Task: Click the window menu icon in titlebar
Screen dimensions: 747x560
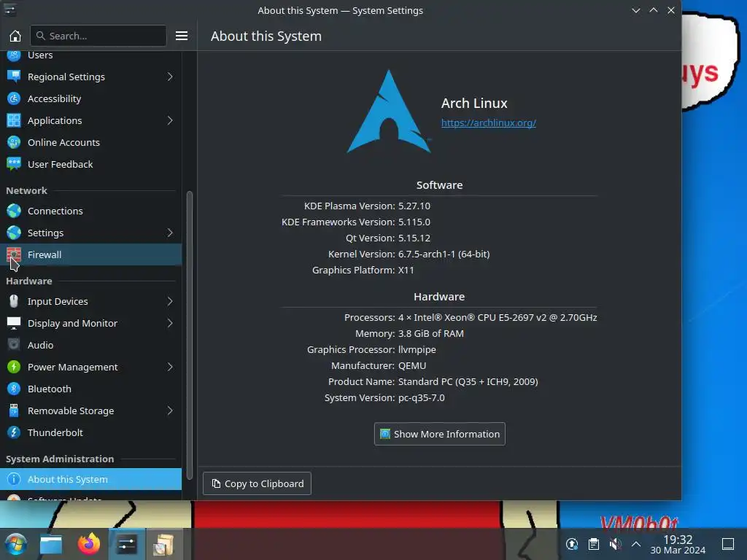Action: (9, 10)
